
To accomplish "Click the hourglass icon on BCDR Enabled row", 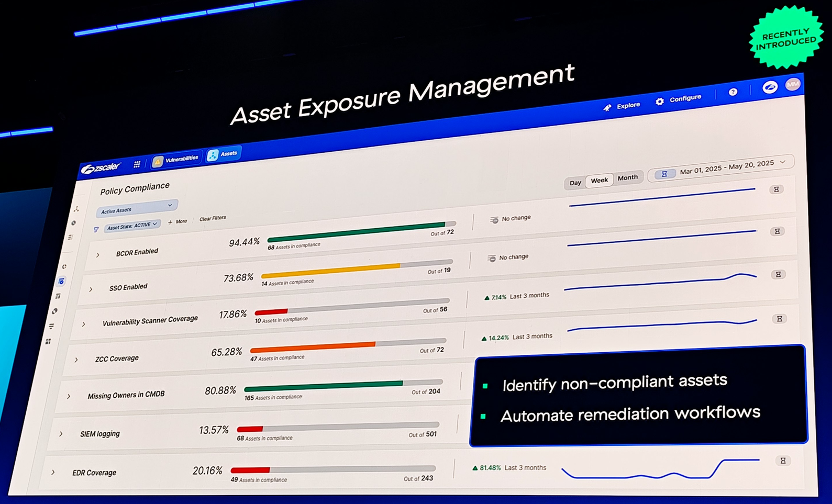I will click(776, 189).
